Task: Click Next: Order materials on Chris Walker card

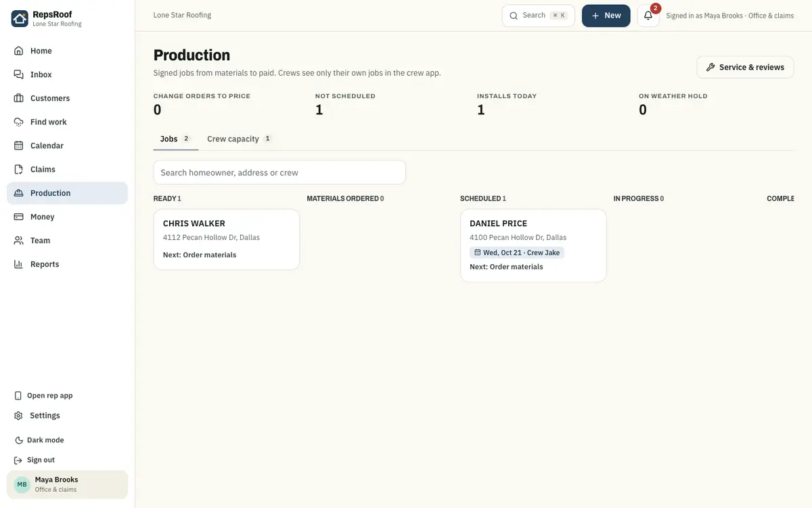Action: click(200, 255)
